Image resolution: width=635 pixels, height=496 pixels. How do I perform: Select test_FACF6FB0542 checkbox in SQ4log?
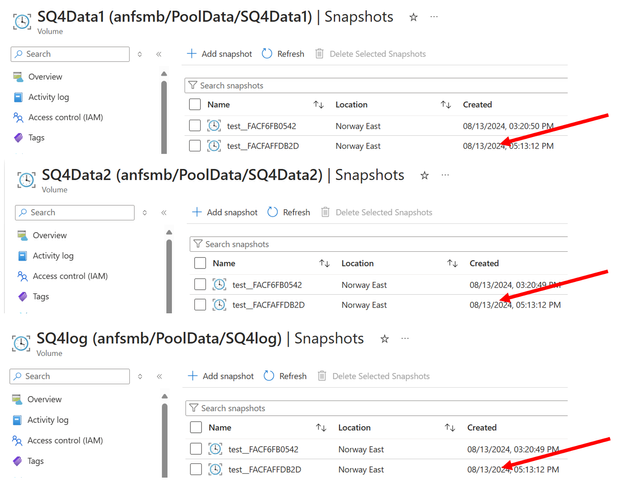tap(196, 449)
